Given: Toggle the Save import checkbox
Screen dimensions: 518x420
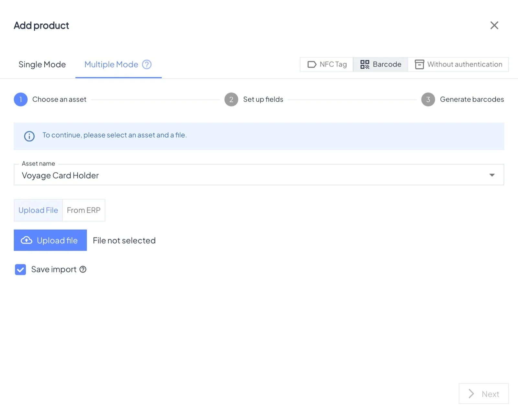Looking at the screenshot, I should (x=20, y=269).
